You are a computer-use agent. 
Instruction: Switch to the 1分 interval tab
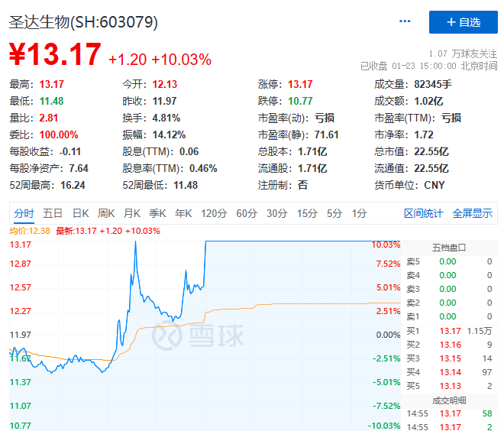point(359,213)
